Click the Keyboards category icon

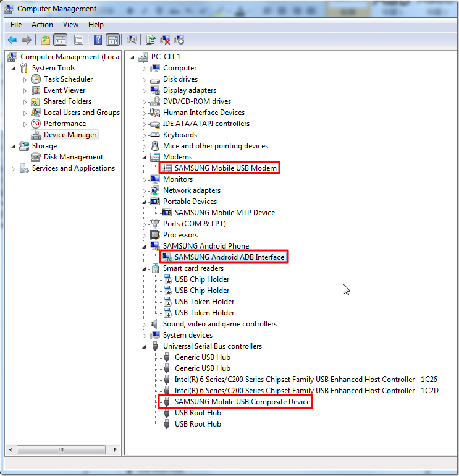tap(155, 135)
